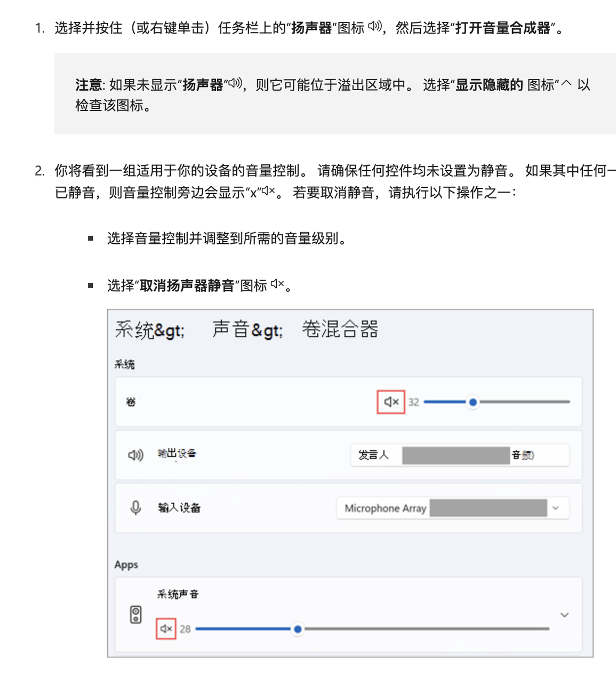Open the Microphone Array input dropdown
The image size is (616, 683).
pyautogui.click(x=453, y=508)
